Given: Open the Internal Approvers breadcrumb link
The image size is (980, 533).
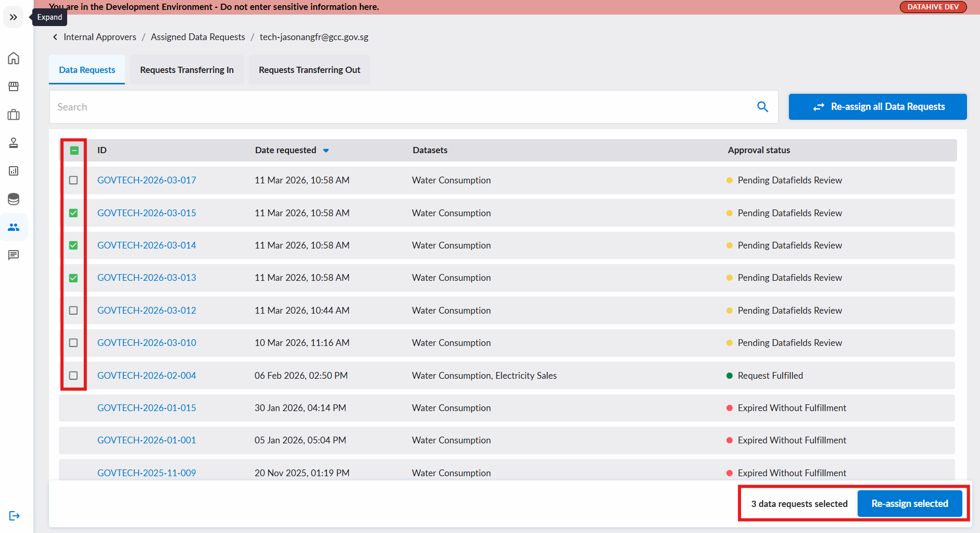Looking at the screenshot, I should click(x=100, y=37).
